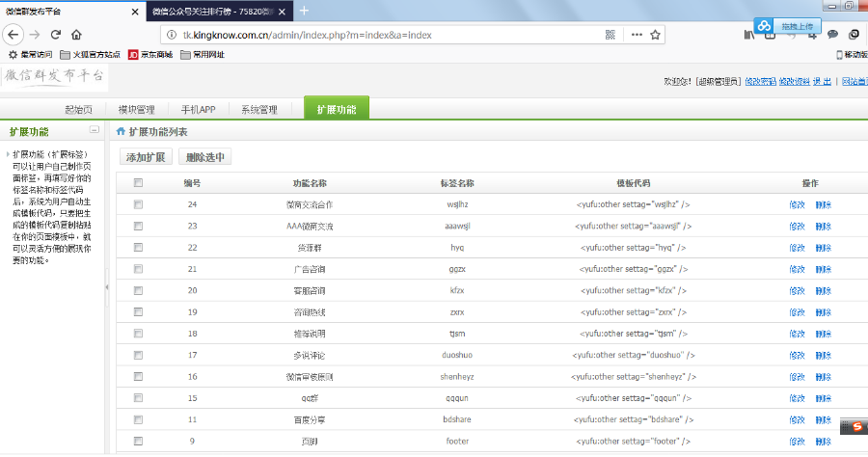
Task: Select the green 扩展功能 tab
Action: tap(337, 108)
